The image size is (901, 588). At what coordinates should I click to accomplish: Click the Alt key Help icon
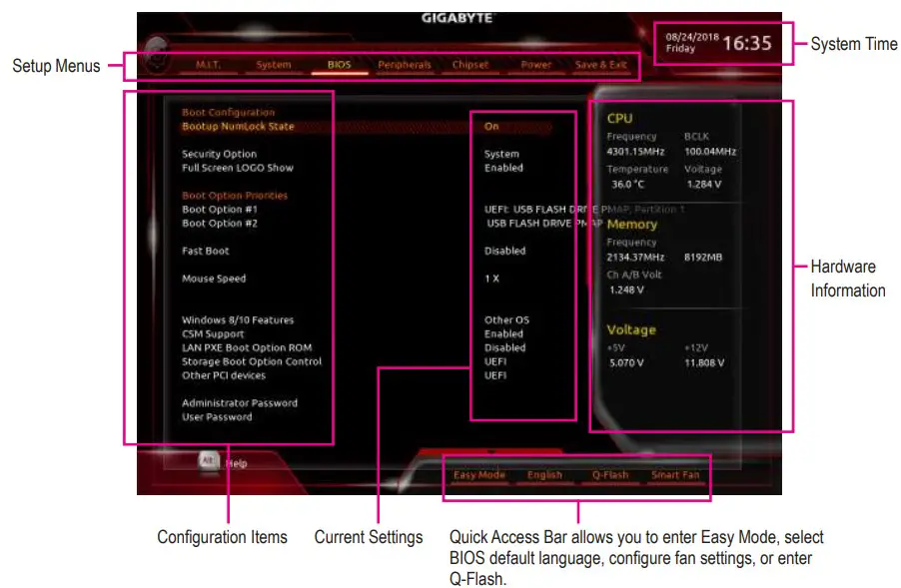(x=209, y=460)
